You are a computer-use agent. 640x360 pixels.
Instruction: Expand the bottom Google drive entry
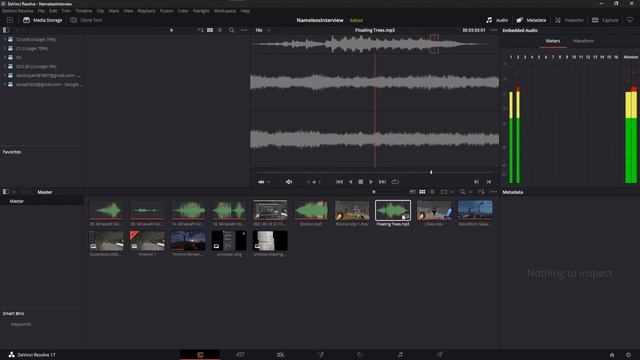(4, 84)
